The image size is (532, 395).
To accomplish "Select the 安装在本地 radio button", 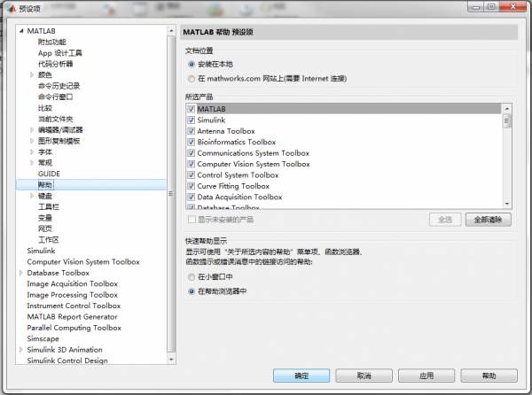I will point(192,64).
